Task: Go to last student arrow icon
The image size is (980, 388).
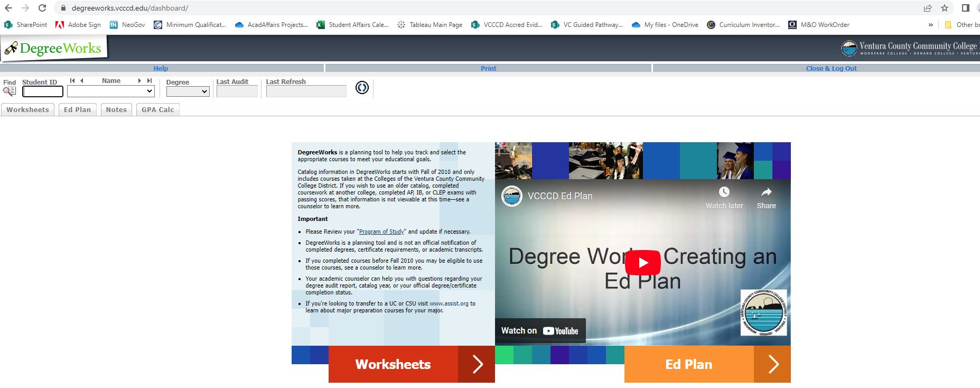Action: 150,81
